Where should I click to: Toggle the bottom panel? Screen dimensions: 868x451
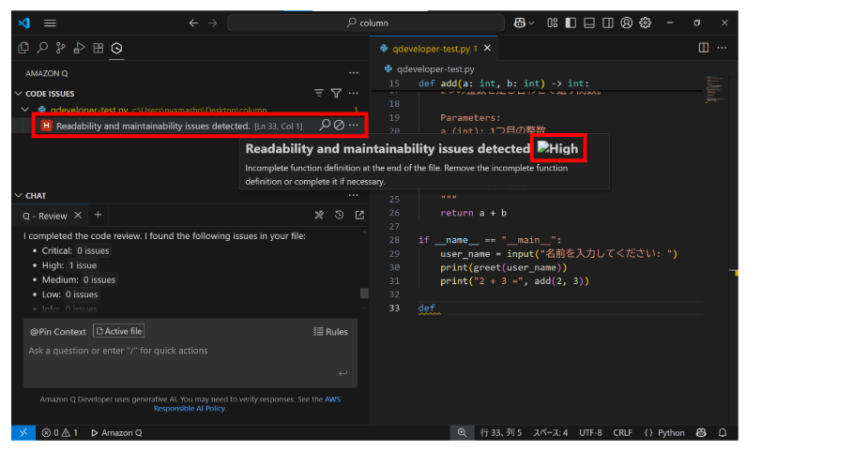[x=589, y=23]
